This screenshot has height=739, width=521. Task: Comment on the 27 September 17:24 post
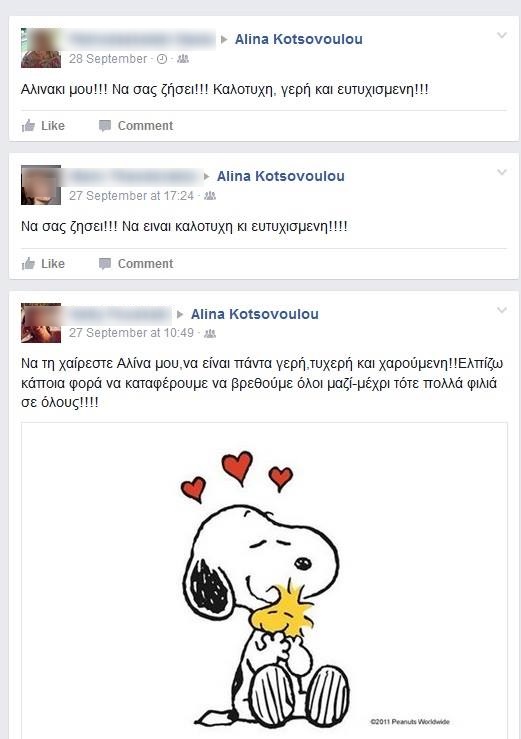coord(136,263)
